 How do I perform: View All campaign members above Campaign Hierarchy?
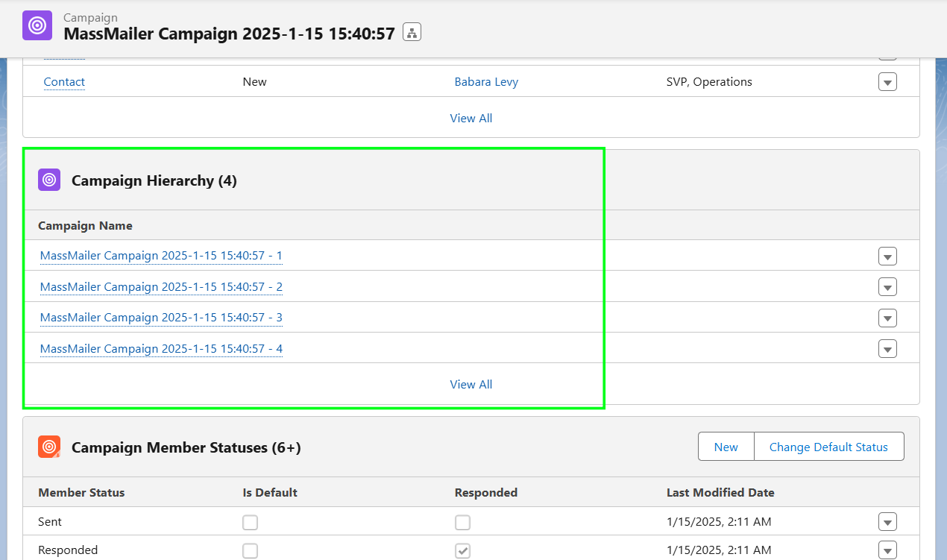pyautogui.click(x=471, y=118)
